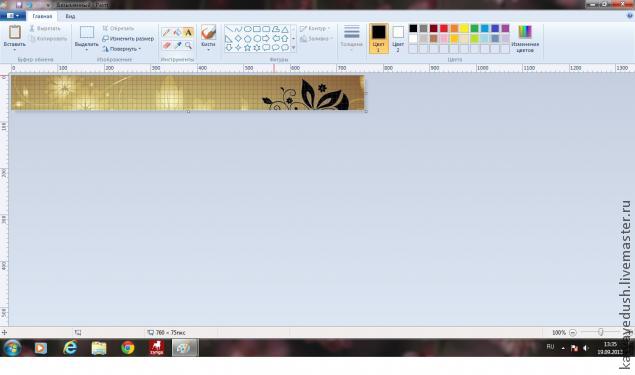This screenshot has width=635, height=375.
Task: Choose the Fill bucket tool
Action: pos(177,33)
